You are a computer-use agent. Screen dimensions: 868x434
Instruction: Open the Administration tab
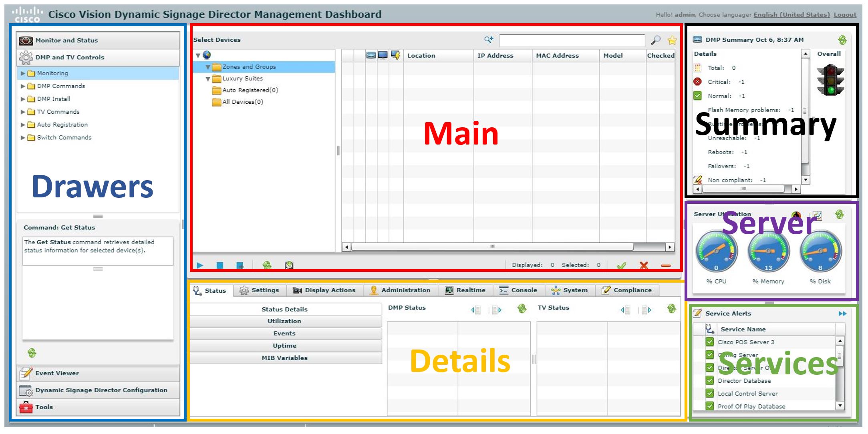[400, 290]
